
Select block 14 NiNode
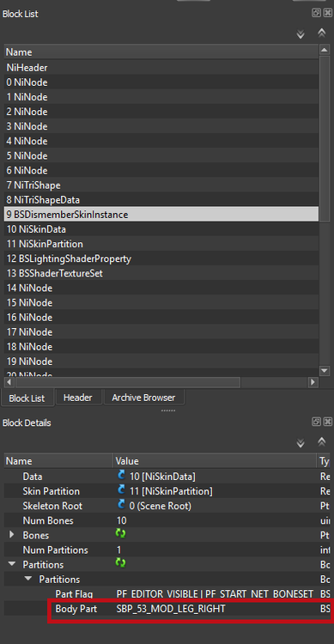[161, 288]
